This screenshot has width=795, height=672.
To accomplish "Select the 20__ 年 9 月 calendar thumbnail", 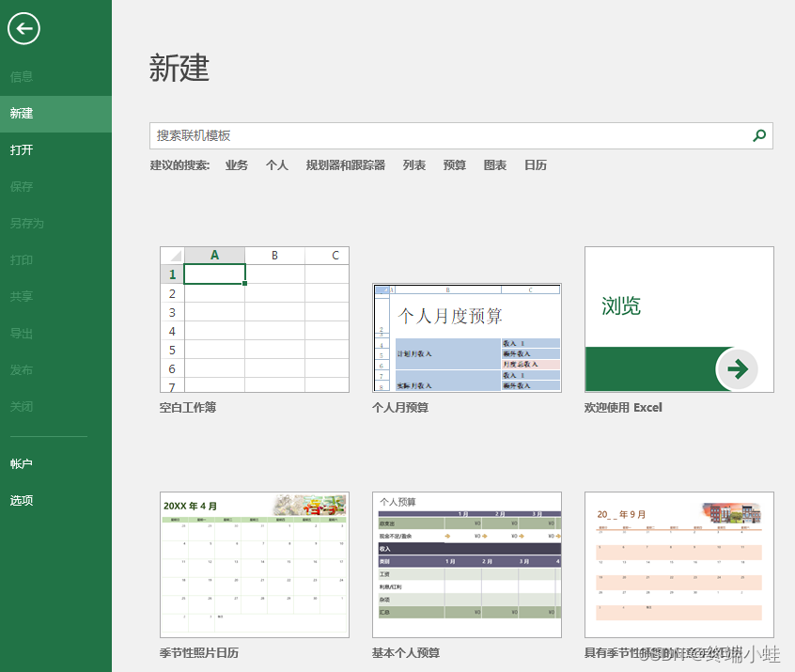I will click(x=679, y=565).
